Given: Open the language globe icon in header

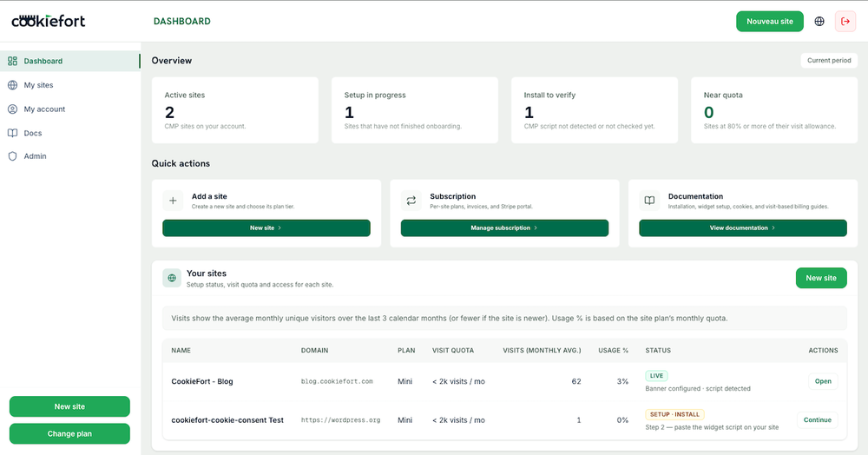Looking at the screenshot, I should pyautogui.click(x=819, y=22).
